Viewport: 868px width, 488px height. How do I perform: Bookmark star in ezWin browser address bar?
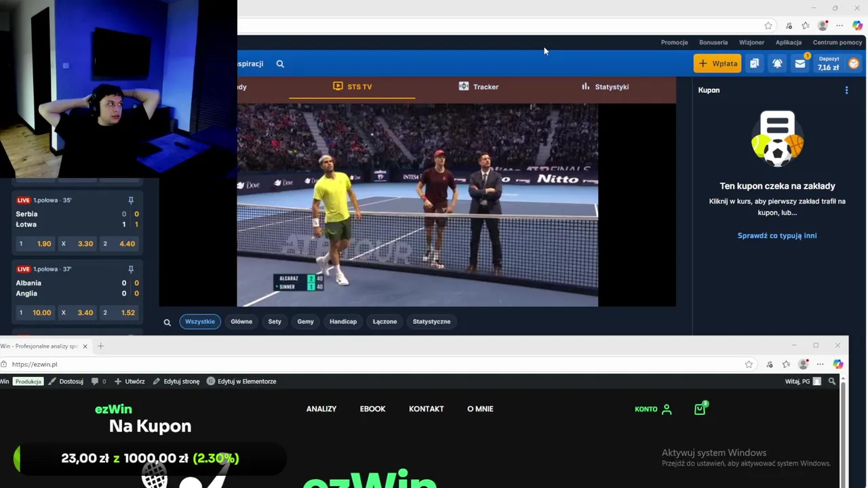[x=749, y=365]
